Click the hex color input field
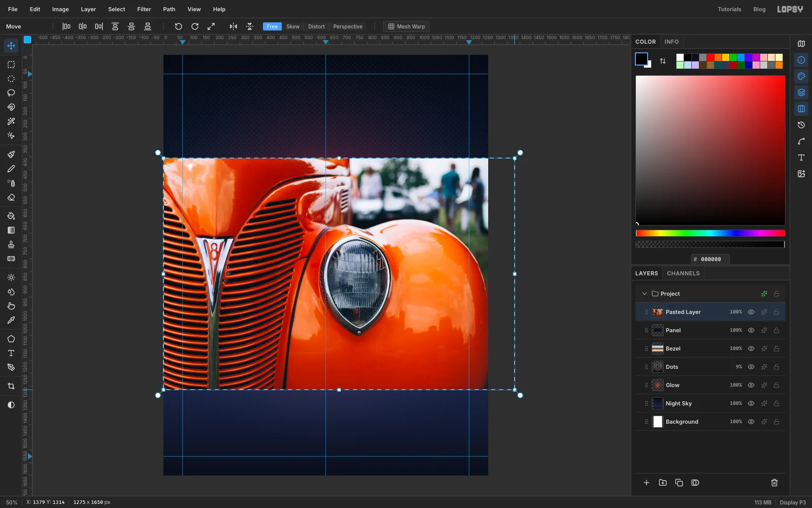Image resolution: width=812 pixels, height=508 pixels. [710, 259]
